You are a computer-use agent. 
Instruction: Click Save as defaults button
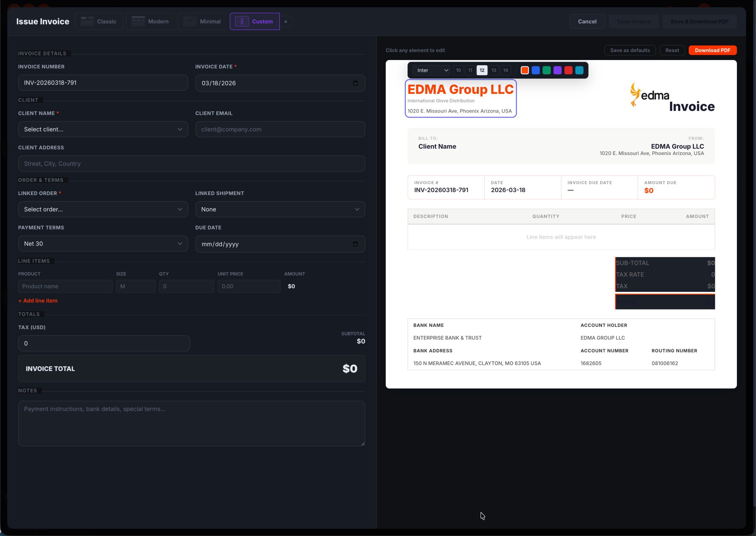pyautogui.click(x=630, y=50)
